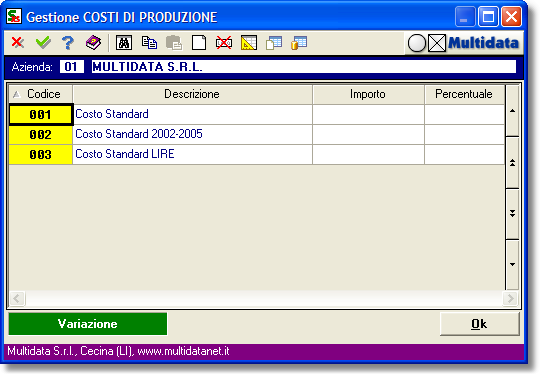Click the database cylinder table icon

tap(299, 43)
